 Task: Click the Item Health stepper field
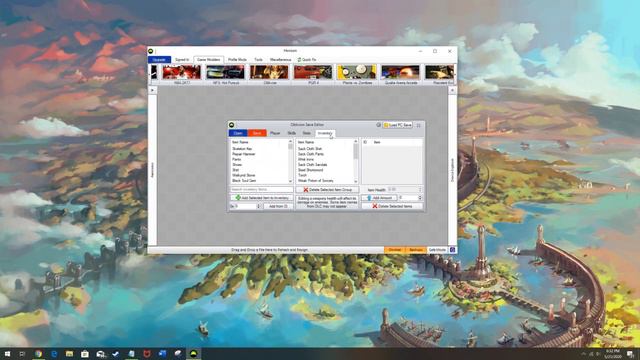[x=404, y=190]
